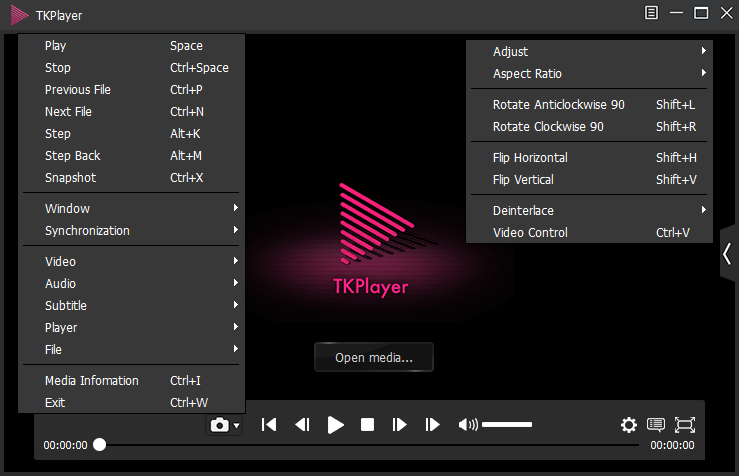Click the volume slider bar
The width and height of the screenshot is (739, 476).
pos(507,425)
